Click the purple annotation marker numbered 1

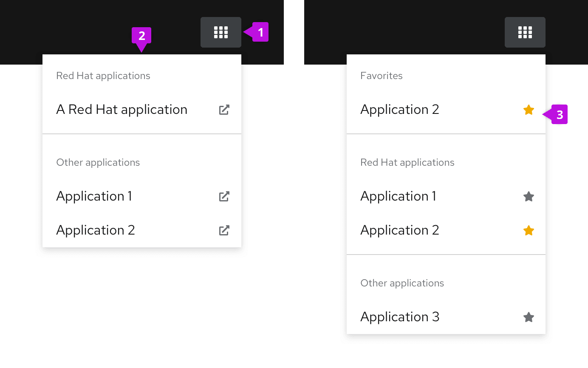point(260,32)
